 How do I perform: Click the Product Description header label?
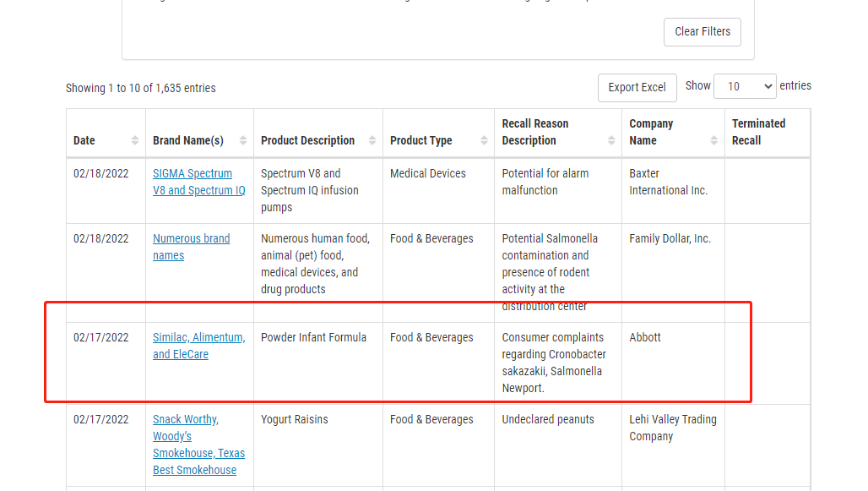click(x=308, y=141)
